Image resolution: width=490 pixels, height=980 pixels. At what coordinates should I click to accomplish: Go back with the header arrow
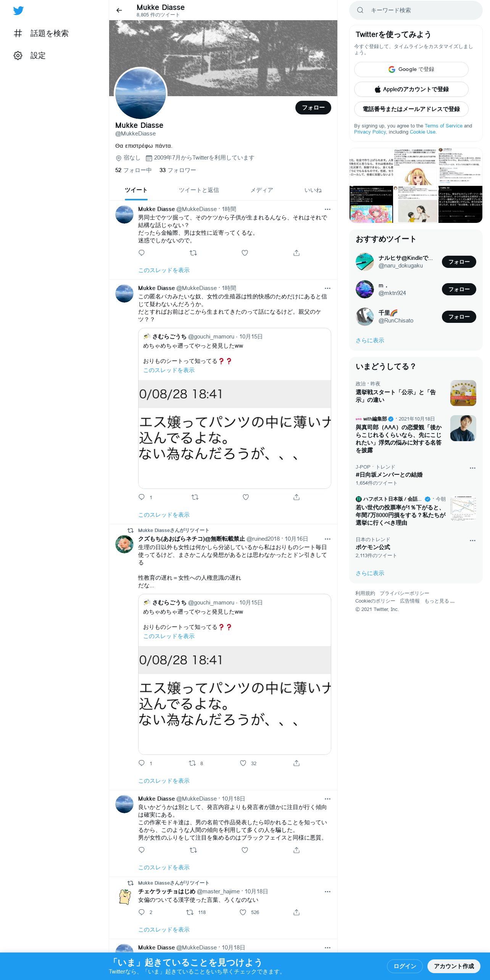[119, 10]
